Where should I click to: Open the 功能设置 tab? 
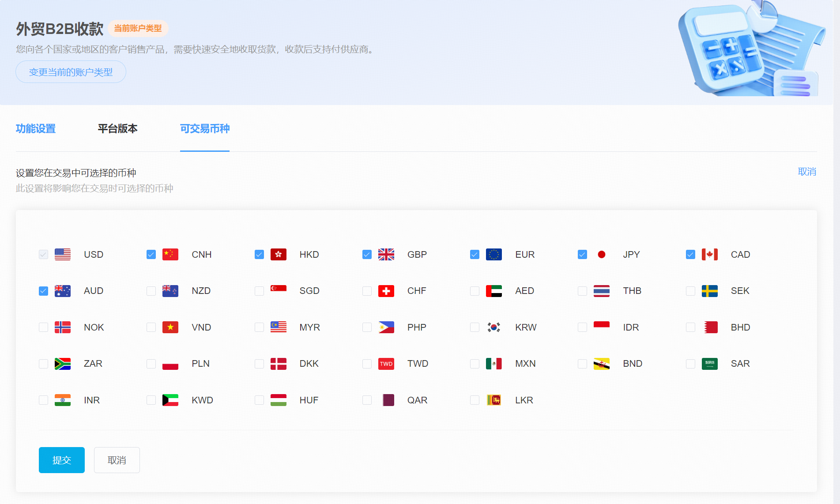tap(35, 129)
